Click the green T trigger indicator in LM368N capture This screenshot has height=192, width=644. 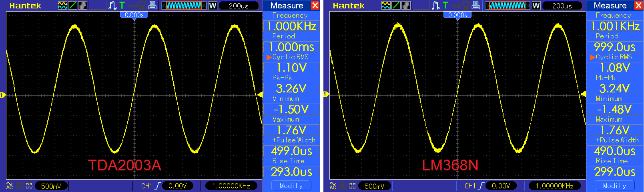click(445, 6)
